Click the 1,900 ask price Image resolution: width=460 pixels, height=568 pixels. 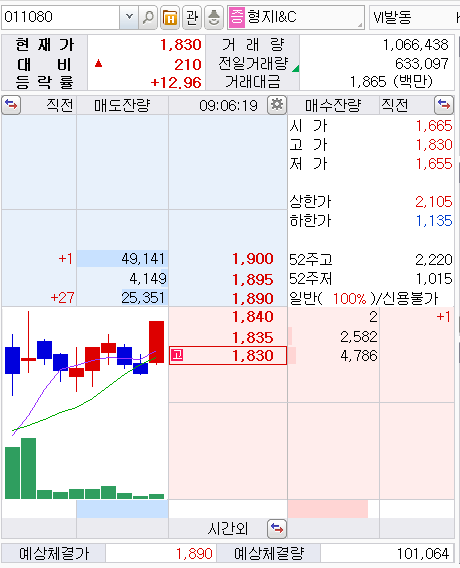[252, 259]
